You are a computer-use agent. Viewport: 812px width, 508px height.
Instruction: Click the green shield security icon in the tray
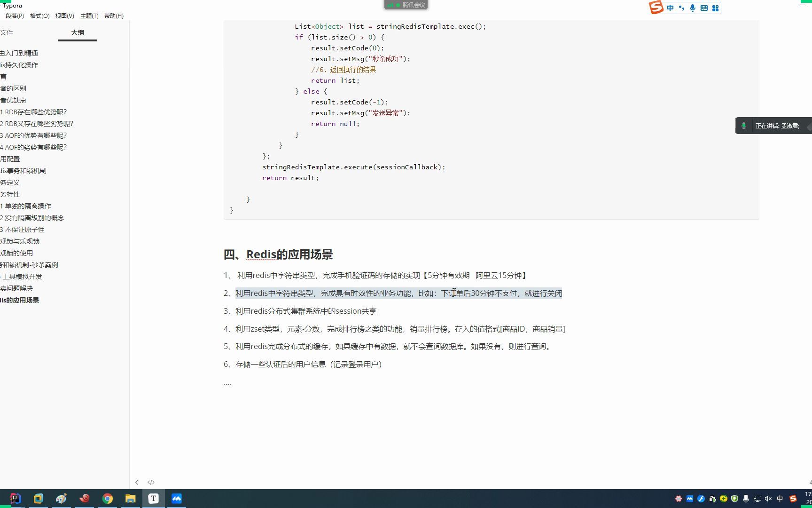tap(734, 499)
